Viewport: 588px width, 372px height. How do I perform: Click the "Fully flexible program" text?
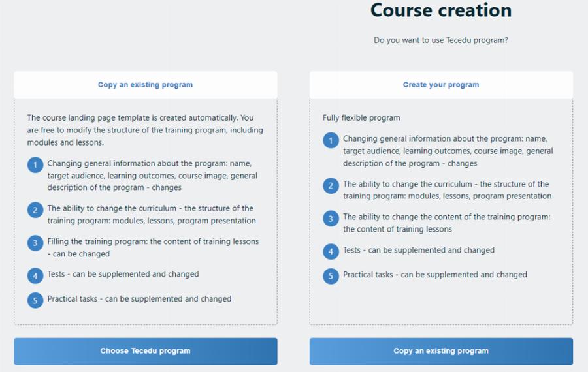pos(361,118)
